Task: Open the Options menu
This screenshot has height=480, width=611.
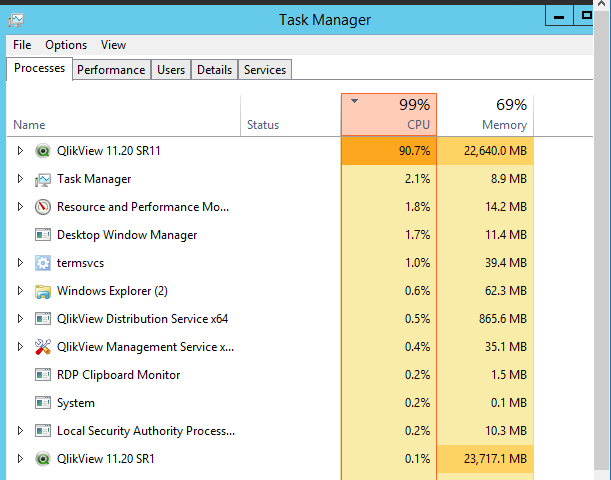Action: tap(66, 45)
